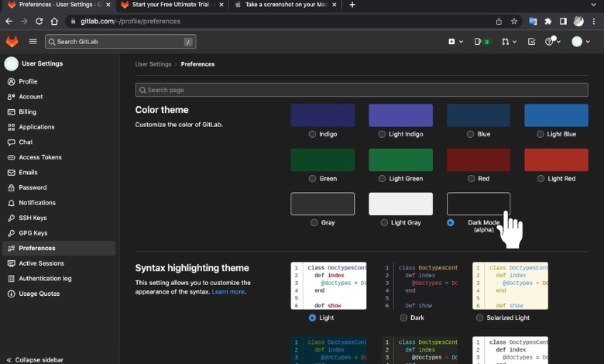Click the browser address bar URL
Viewport: 604px width, 364px height.
point(130,21)
